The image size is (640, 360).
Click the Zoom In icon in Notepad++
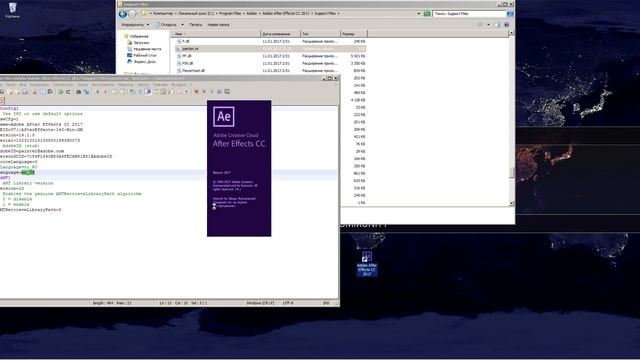click(98, 92)
